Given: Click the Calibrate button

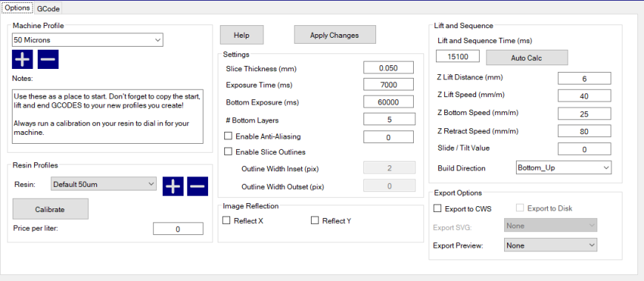Looking at the screenshot, I should click(50, 209).
